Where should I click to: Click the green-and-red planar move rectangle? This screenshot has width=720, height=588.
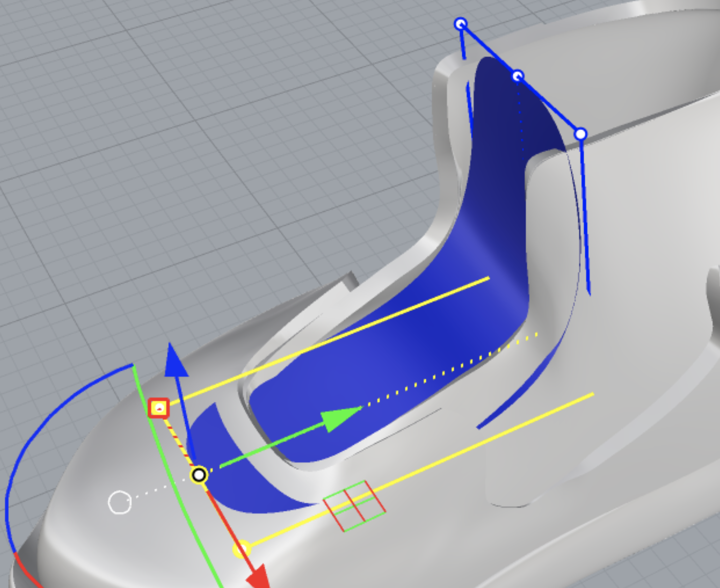click(x=354, y=506)
